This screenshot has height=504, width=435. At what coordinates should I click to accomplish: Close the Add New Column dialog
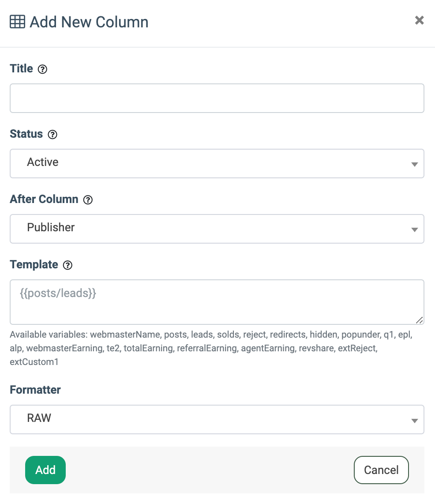point(419,20)
